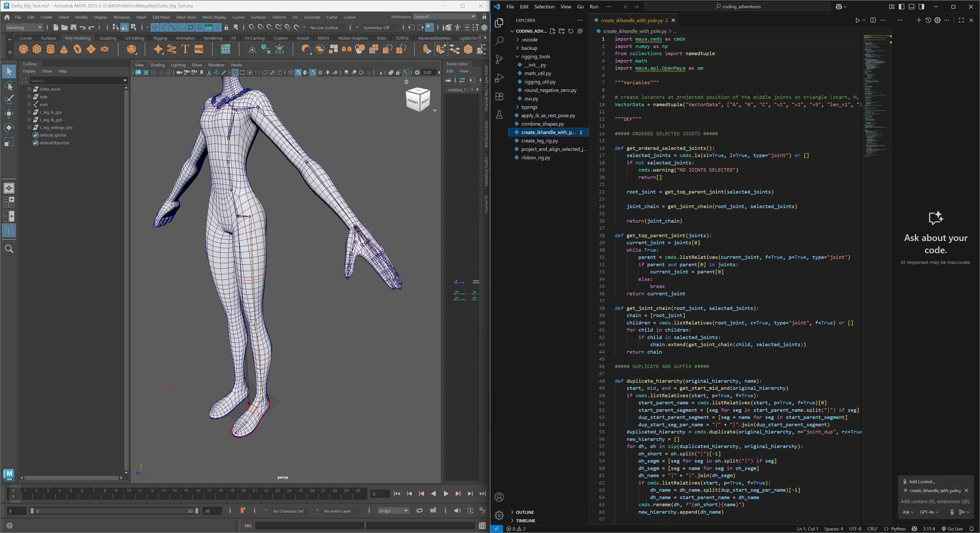
Task: Open create_leg_rig.py in Explorer
Action: click(540, 141)
